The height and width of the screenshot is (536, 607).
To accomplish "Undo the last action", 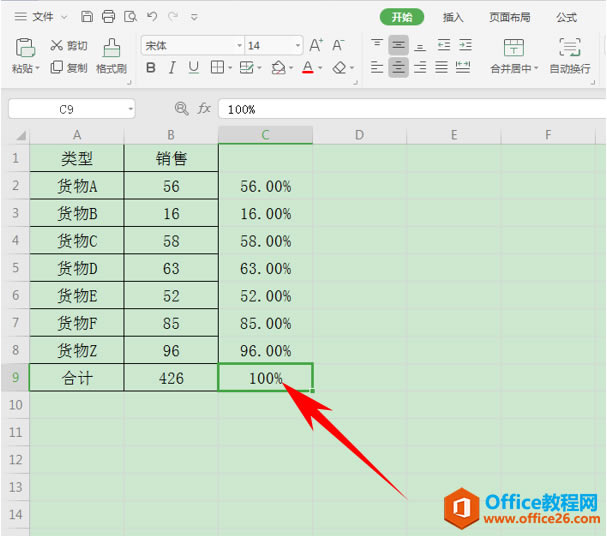I will pyautogui.click(x=152, y=16).
